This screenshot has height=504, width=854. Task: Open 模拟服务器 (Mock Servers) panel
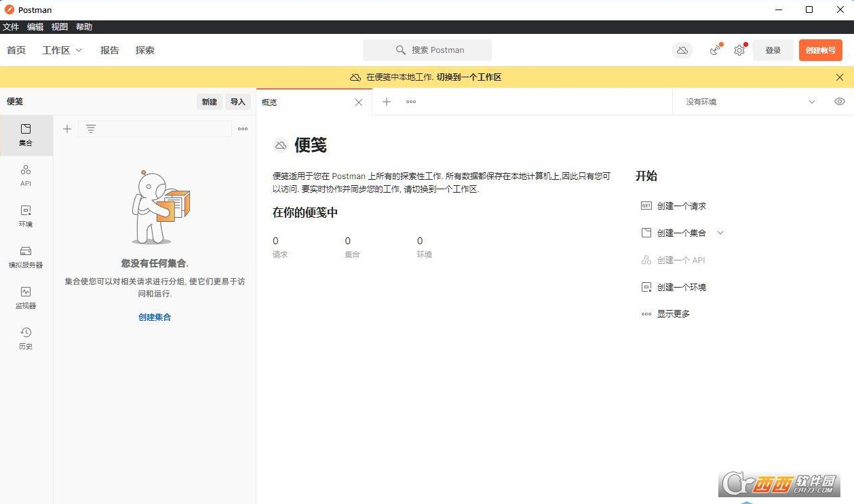26,256
